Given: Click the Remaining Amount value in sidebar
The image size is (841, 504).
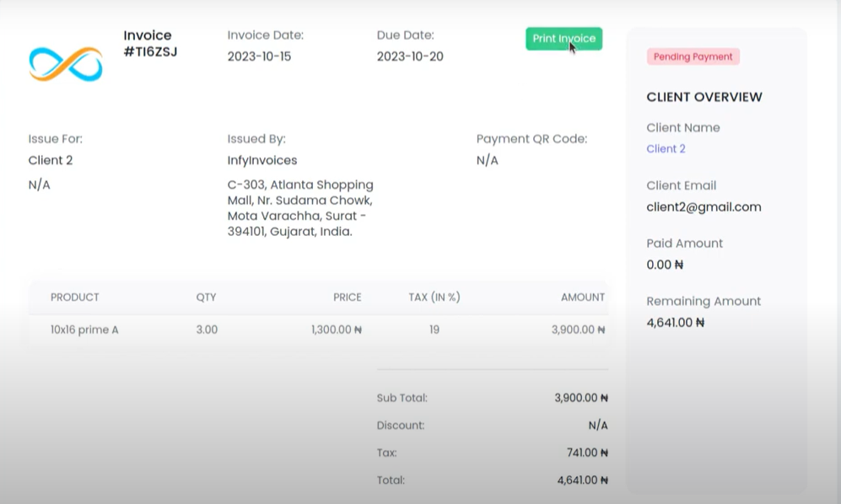Looking at the screenshot, I should pyautogui.click(x=675, y=323).
